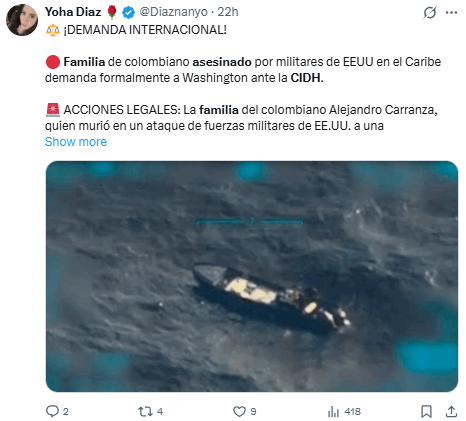Viewport: 466px width, 421px height.
Task: Click the DEMANDA INTERNACIONAL tweet text
Action: [145, 30]
